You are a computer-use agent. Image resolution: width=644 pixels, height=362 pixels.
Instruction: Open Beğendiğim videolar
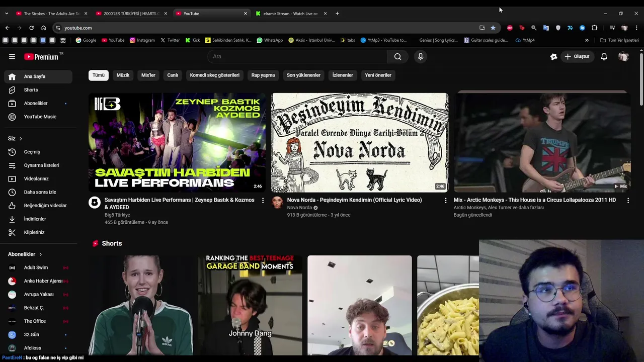pyautogui.click(x=38, y=206)
